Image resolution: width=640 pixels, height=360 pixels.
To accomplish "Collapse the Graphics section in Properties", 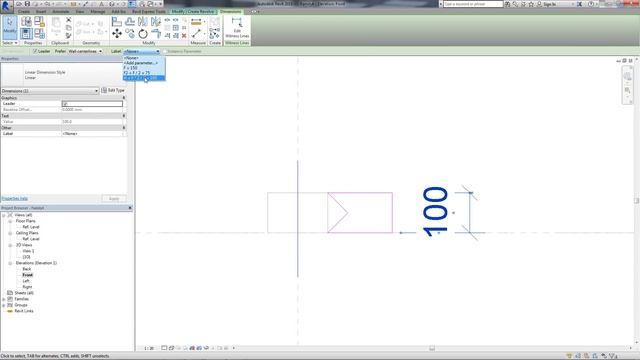I will tap(124, 98).
